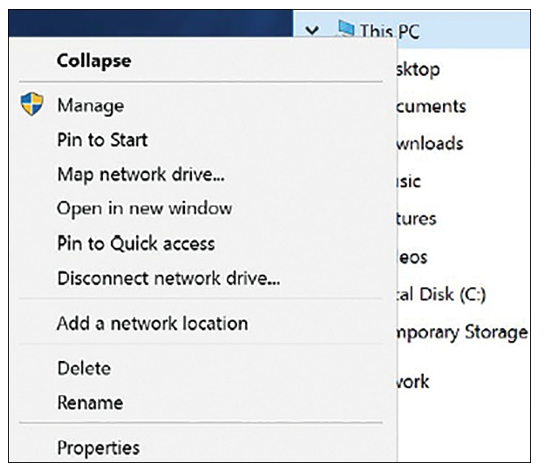Image resolution: width=552 pixels, height=468 pixels.
Task: Open Properties from the context menu
Action: pyautogui.click(x=98, y=448)
